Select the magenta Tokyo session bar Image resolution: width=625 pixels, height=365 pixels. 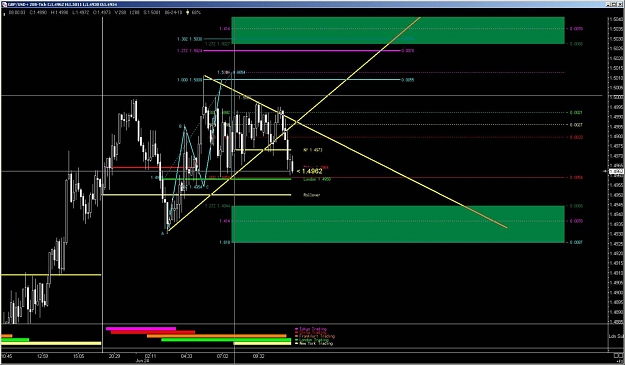141,329
